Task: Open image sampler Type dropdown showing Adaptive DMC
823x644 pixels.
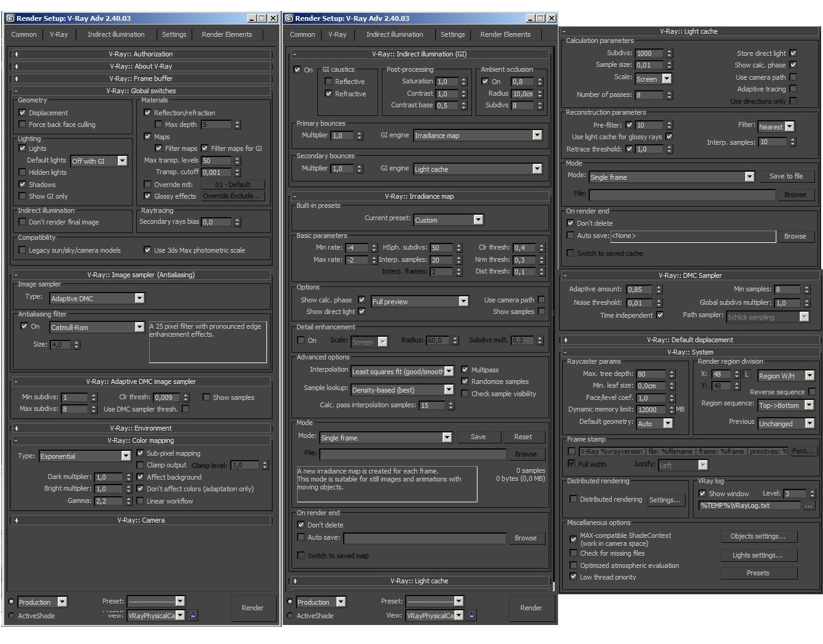Action: point(97,298)
